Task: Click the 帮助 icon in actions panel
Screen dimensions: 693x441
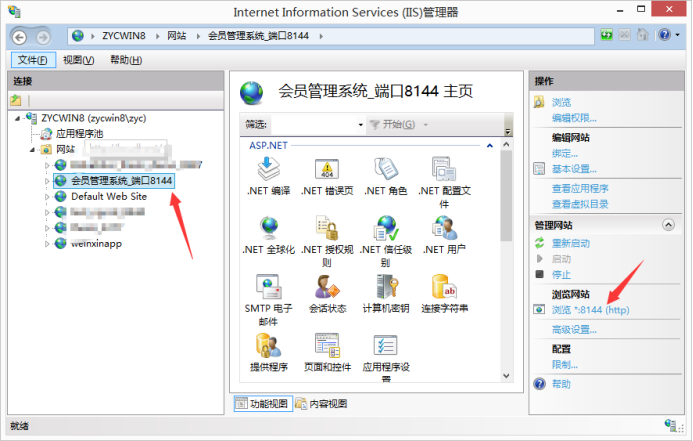Action: point(539,384)
